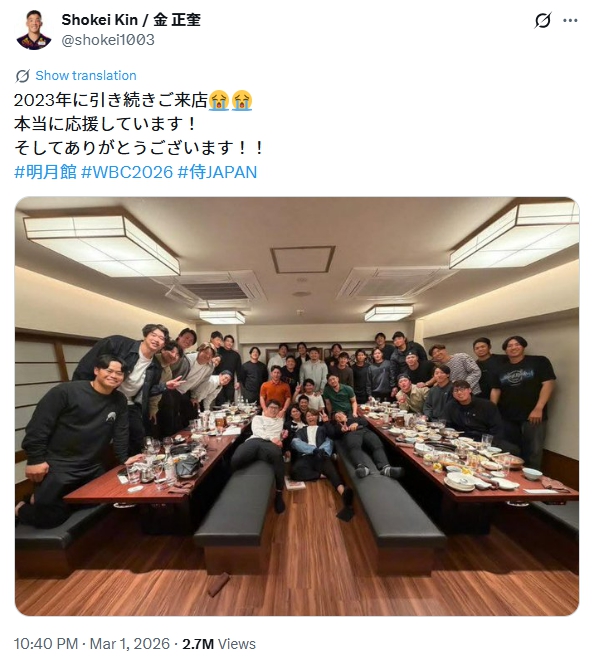
Task: Click Show translation link
Action: [x=86, y=76]
